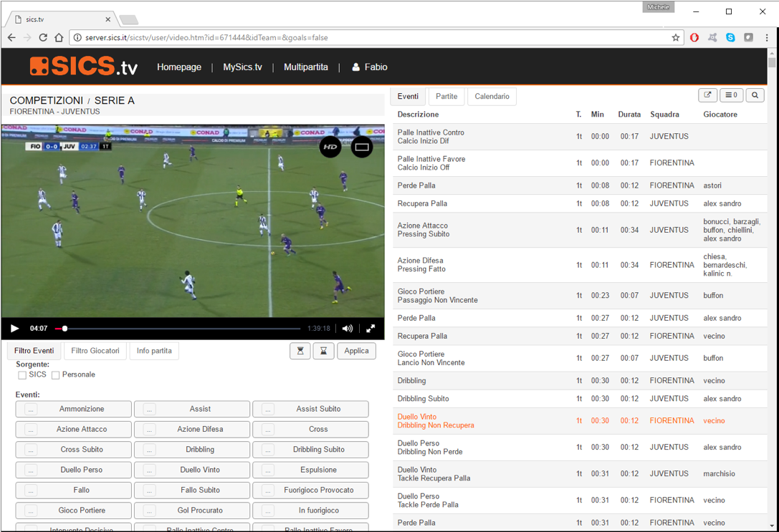Viewport: 779px width, 532px height.
Task: Toggle HD quality on the video player
Action: 330,147
